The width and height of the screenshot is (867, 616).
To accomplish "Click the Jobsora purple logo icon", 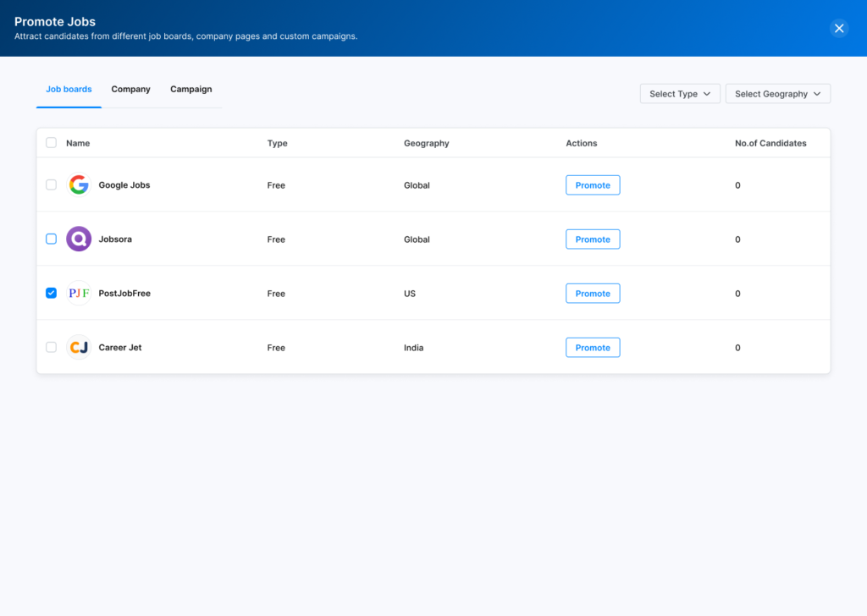I will (x=78, y=239).
